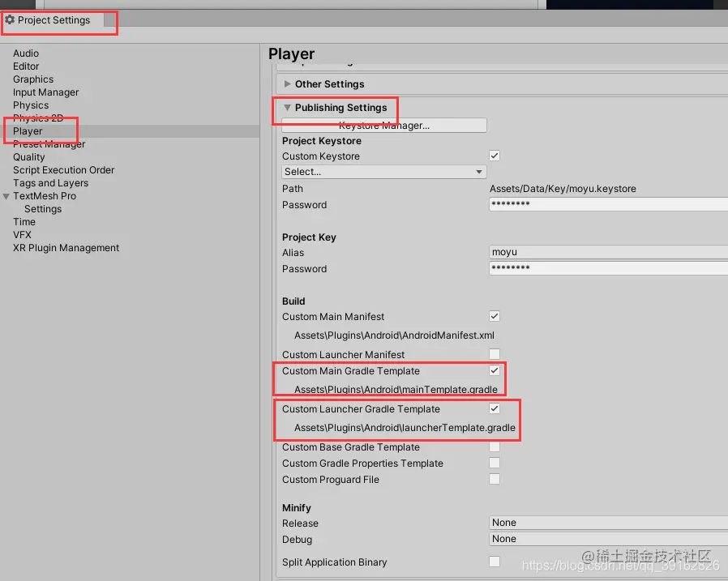Screen dimensions: 728x581
Task: Enable the Split Application Binary checkbox
Action: point(495,562)
